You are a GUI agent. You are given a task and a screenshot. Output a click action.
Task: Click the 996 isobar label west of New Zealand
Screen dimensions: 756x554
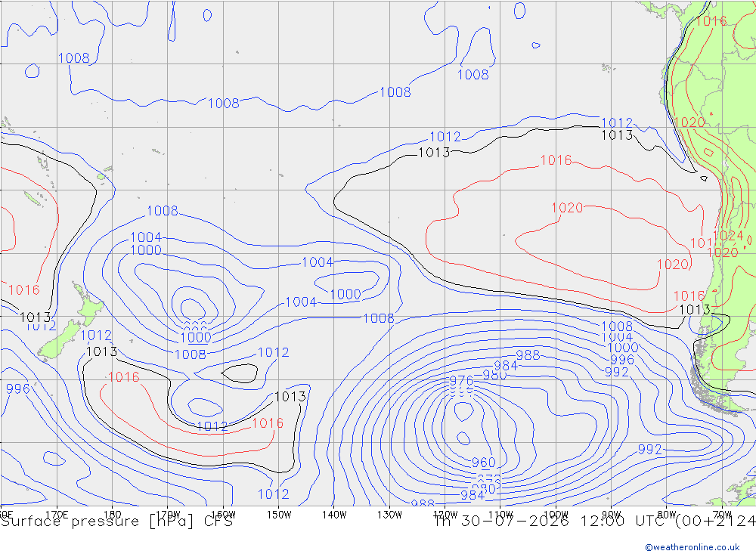click(18, 388)
